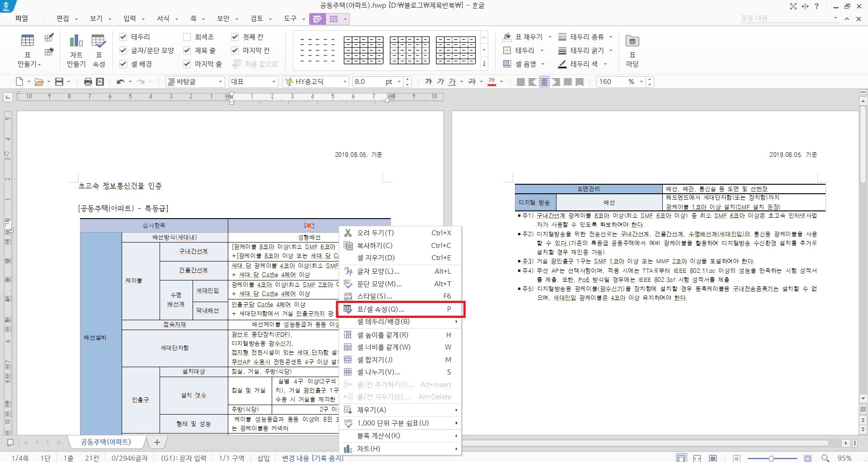The height and width of the screenshot is (462, 868).
Task: Choose 셀 합치기(J) in context menu
Action: tap(400, 359)
